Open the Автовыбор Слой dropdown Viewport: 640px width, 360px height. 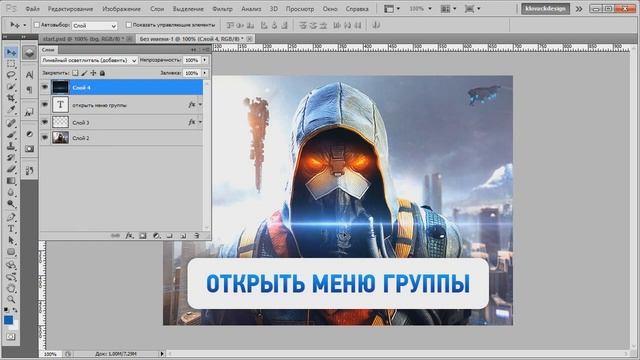(94, 25)
